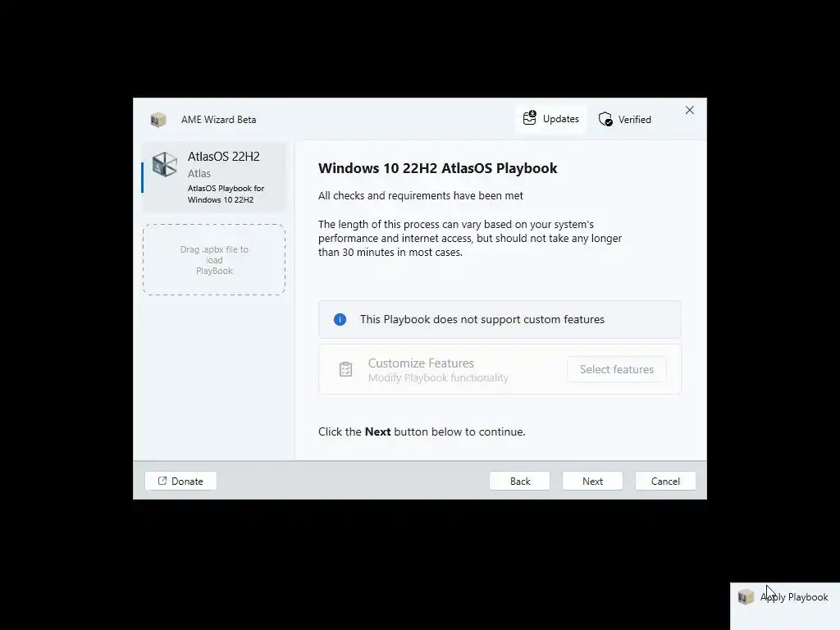
Task: Select the AtlasOS 22H2 playbook entry
Action: coord(214,177)
